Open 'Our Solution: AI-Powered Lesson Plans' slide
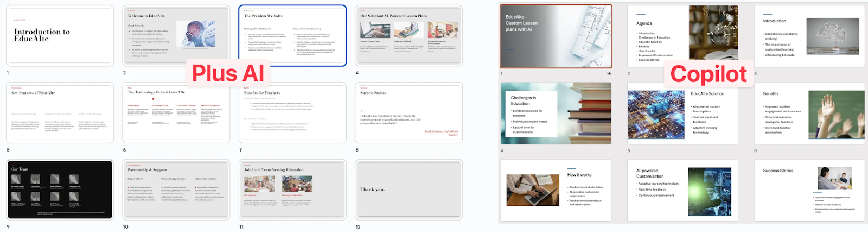Viewport: 868px width, 233px height. click(409, 35)
